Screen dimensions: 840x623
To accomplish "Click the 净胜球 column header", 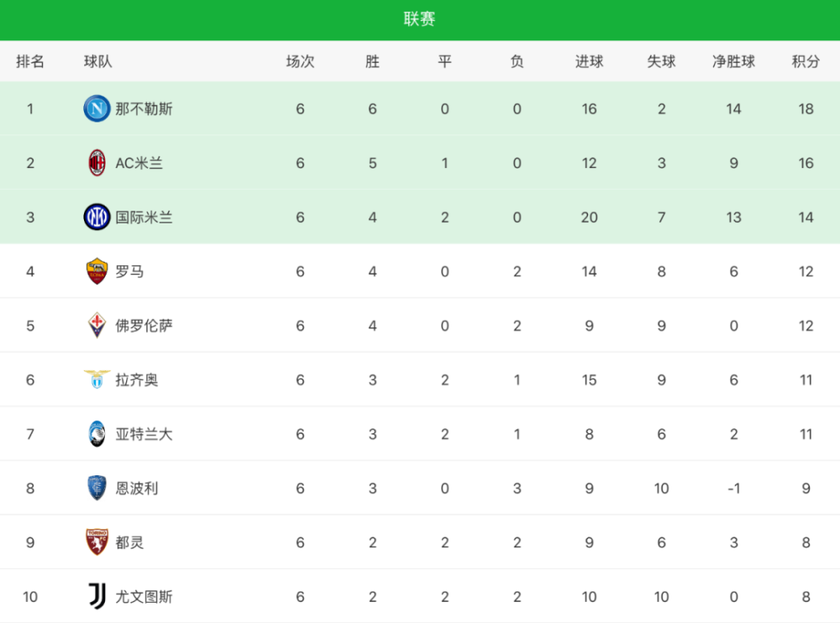I will point(733,61).
